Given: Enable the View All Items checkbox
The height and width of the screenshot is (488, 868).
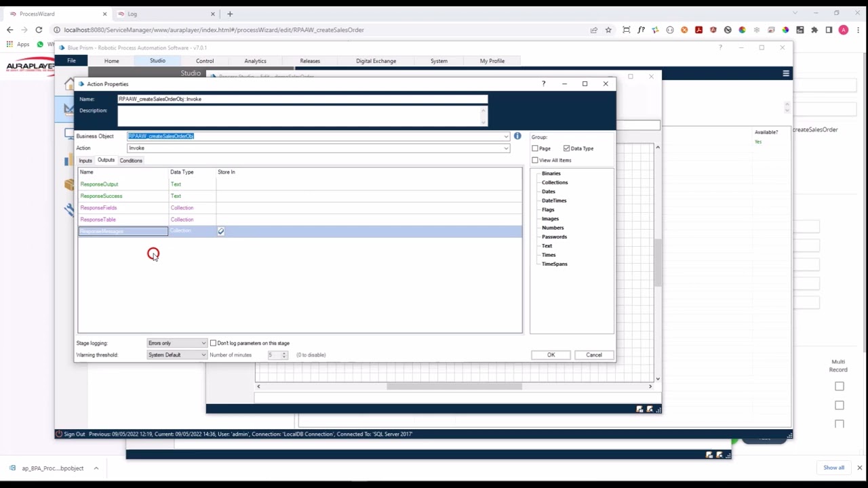Looking at the screenshot, I should [x=535, y=160].
